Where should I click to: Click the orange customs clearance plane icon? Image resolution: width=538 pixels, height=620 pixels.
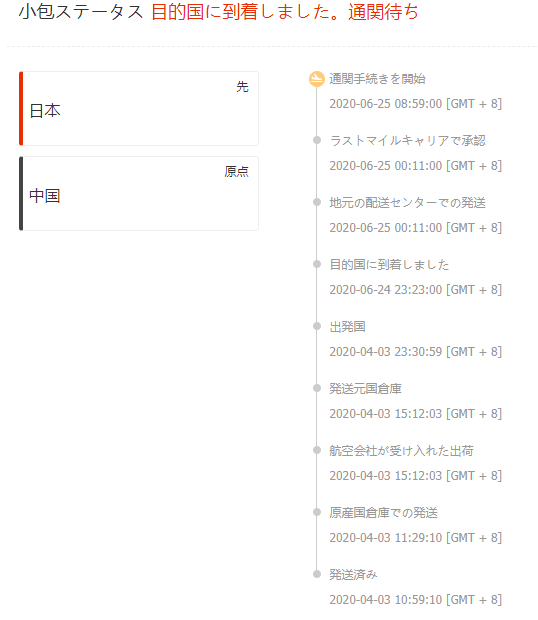pyautogui.click(x=317, y=79)
